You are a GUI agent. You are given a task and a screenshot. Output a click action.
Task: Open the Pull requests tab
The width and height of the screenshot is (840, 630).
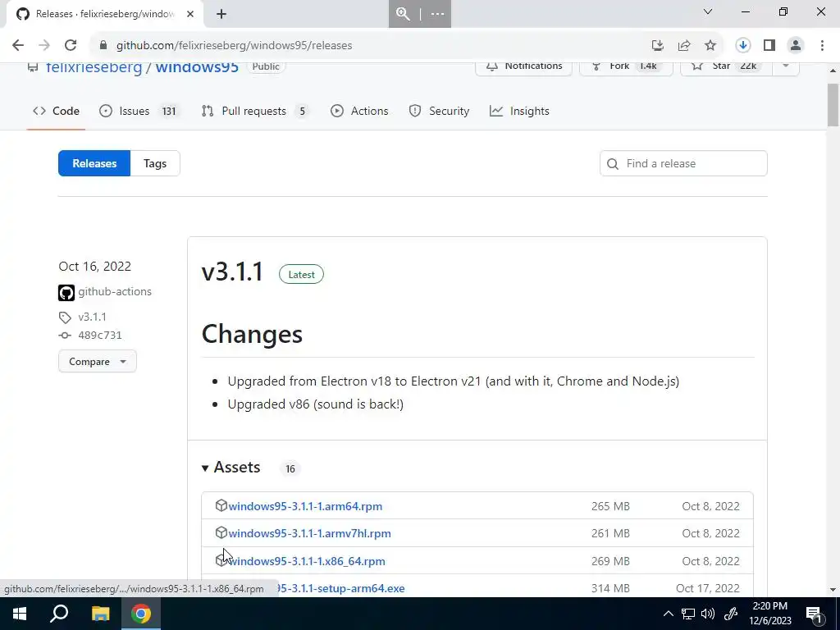[256, 111]
